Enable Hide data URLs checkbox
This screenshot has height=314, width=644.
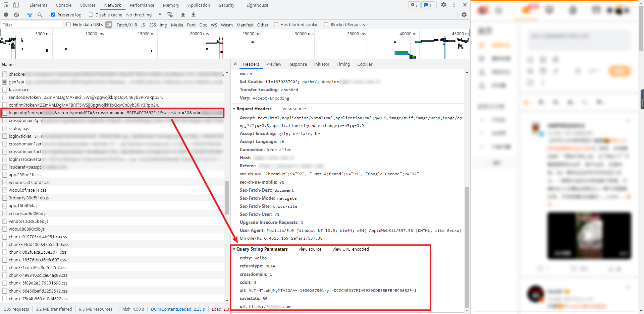(x=68, y=24)
